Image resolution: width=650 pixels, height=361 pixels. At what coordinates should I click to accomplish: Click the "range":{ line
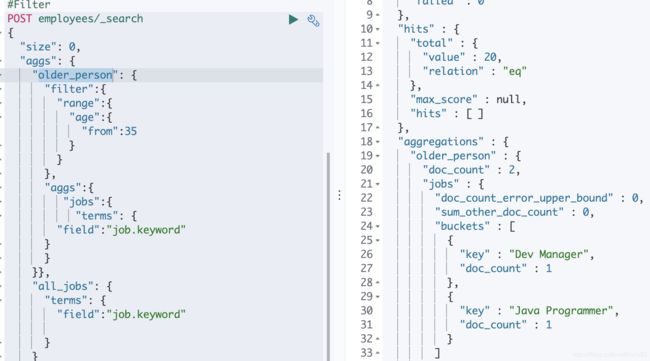[85, 103]
